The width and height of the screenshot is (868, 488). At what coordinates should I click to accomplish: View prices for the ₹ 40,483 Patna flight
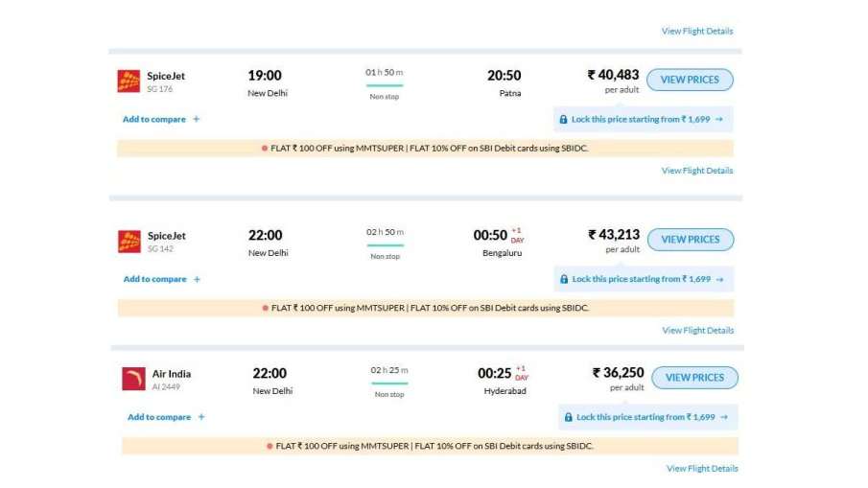690,80
